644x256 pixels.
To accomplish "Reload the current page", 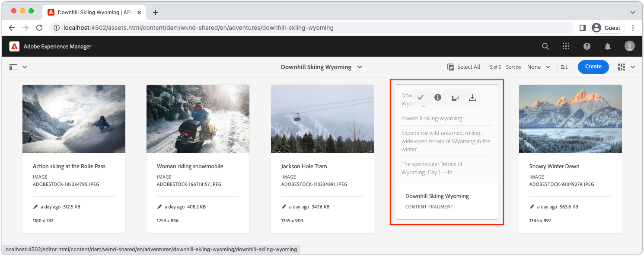I will pyautogui.click(x=39, y=28).
